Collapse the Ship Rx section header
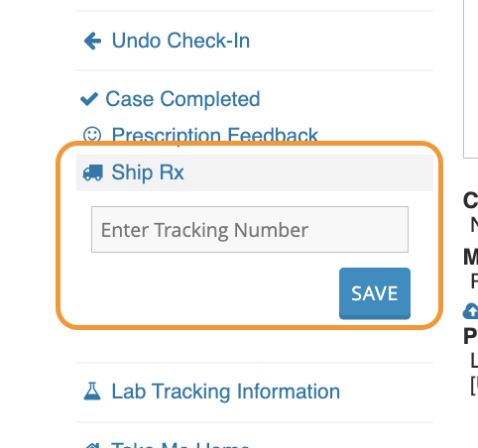This screenshot has height=448, width=478. coord(255,172)
